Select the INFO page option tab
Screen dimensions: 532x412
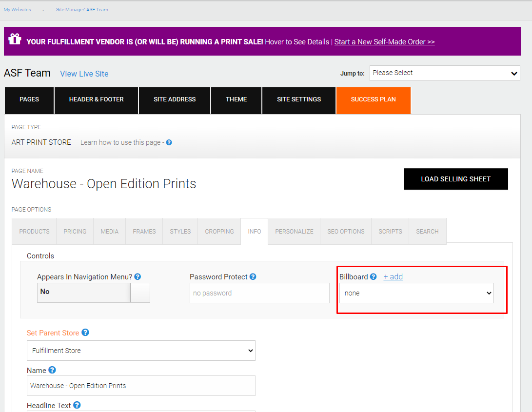(x=255, y=232)
